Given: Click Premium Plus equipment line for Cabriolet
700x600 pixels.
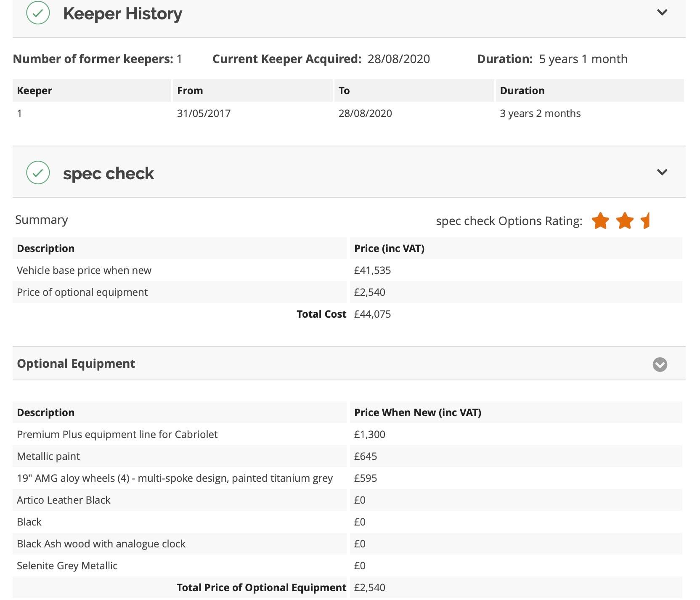Looking at the screenshot, I should coord(117,434).
